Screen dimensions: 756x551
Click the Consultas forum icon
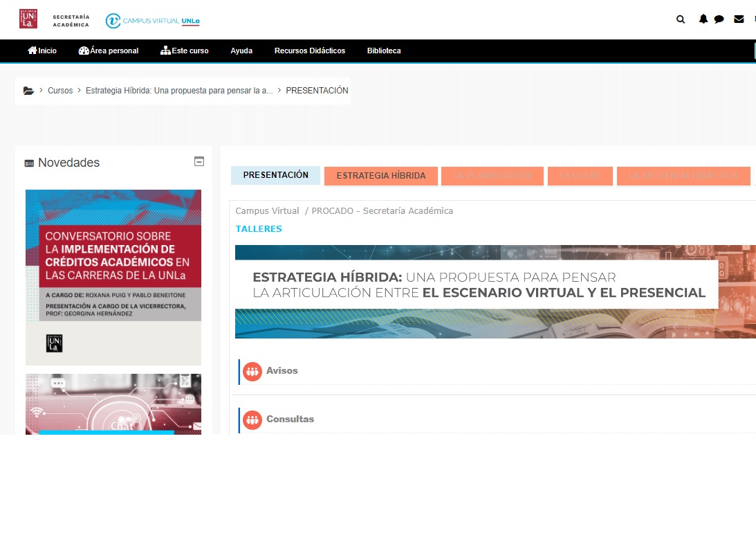coord(252,419)
